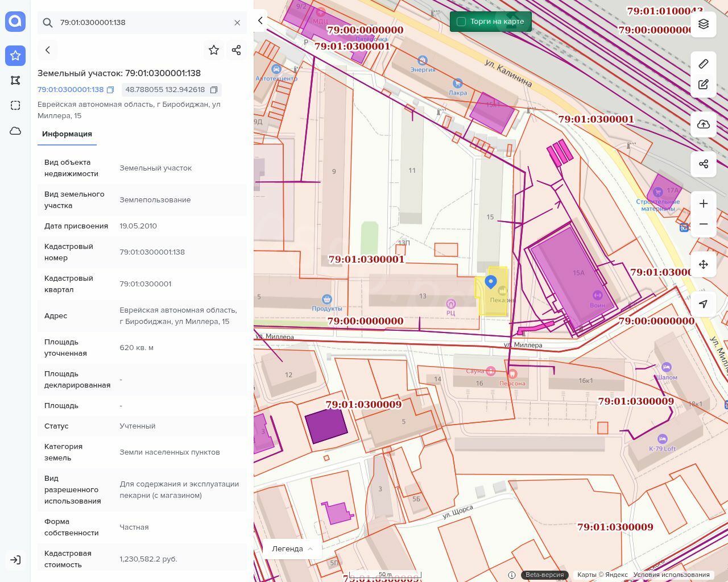Enable the Торги на карте checkbox

coord(461,22)
